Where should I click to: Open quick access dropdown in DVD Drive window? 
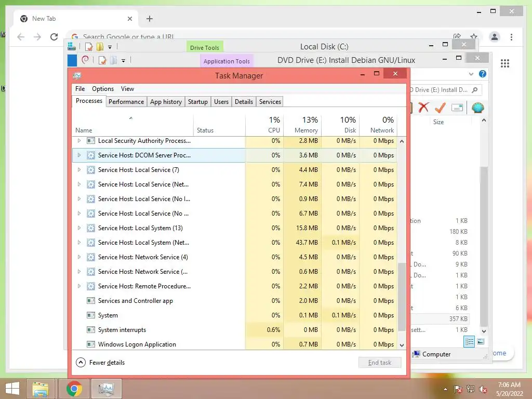124,61
